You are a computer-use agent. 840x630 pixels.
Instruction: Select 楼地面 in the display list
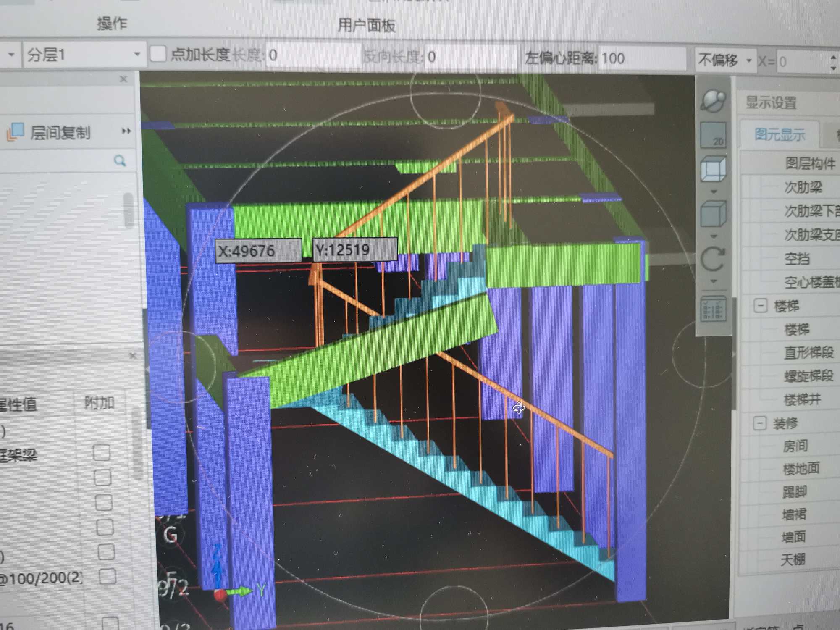point(801,469)
